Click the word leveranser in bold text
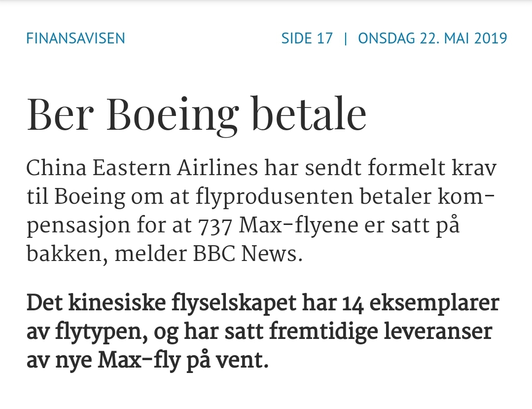The height and width of the screenshot is (409, 532). (x=438, y=331)
